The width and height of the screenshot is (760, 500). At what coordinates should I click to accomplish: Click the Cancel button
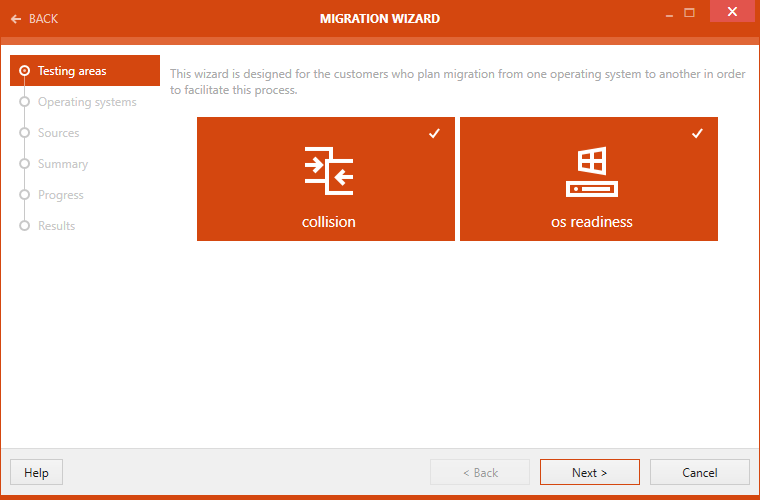point(699,473)
